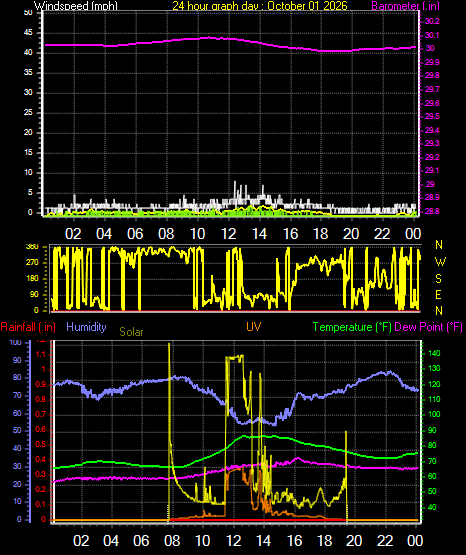Viewport: 466px width, 555px height.
Task: Click the 110 temperature axis value
Action: pyautogui.click(x=434, y=399)
